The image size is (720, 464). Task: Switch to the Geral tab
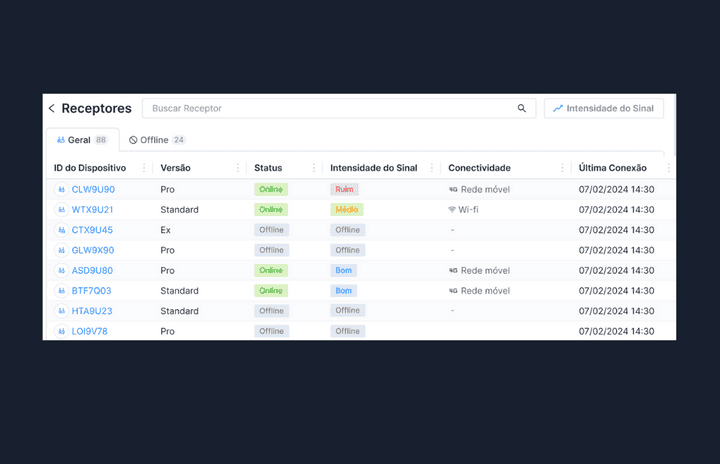tap(82, 140)
